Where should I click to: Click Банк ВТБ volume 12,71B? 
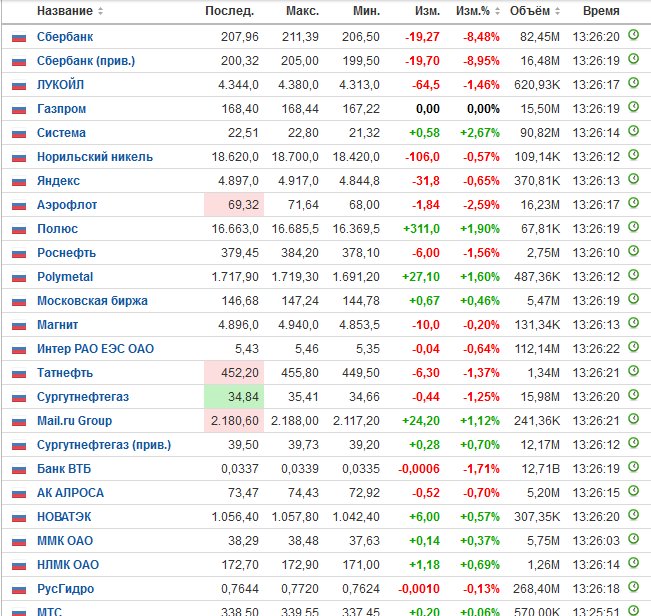pyautogui.click(x=540, y=469)
